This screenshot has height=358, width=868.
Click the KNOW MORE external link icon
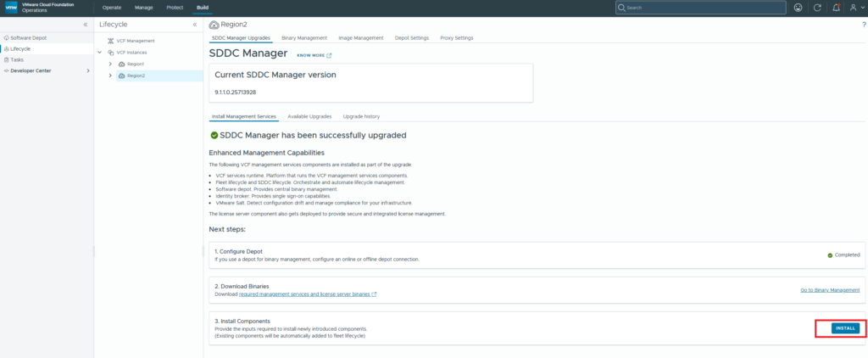(330, 55)
